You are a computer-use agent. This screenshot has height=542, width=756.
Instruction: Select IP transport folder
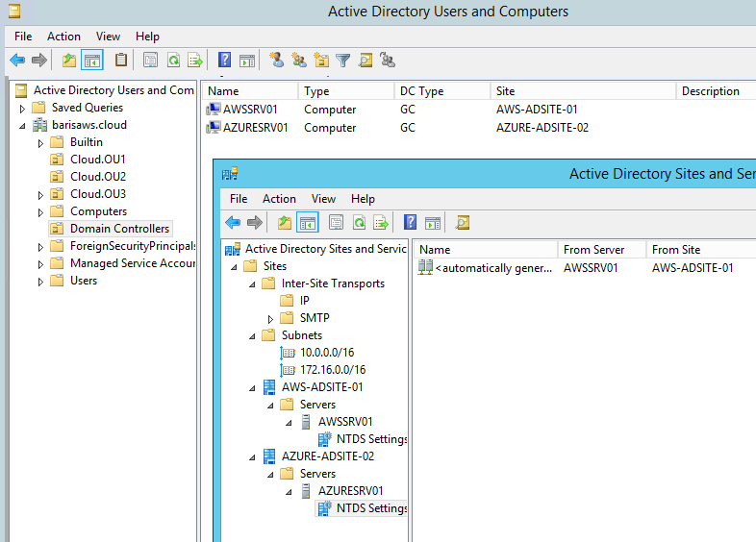point(304,301)
